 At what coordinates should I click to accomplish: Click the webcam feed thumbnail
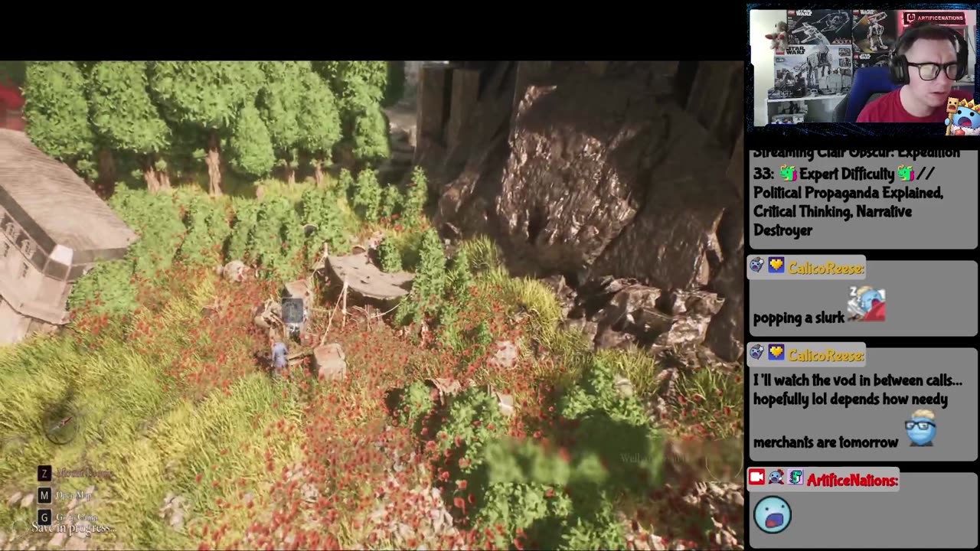point(862,67)
